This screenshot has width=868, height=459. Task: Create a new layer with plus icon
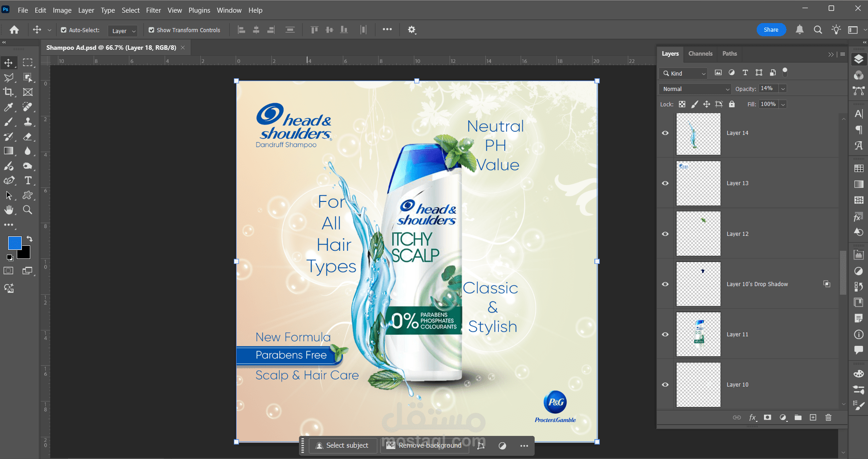pyautogui.click(x=813, y=417)
